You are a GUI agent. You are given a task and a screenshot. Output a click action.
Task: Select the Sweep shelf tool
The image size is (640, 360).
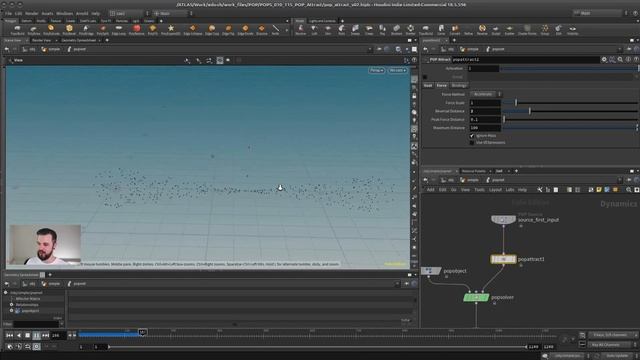[x=355, y=29]
